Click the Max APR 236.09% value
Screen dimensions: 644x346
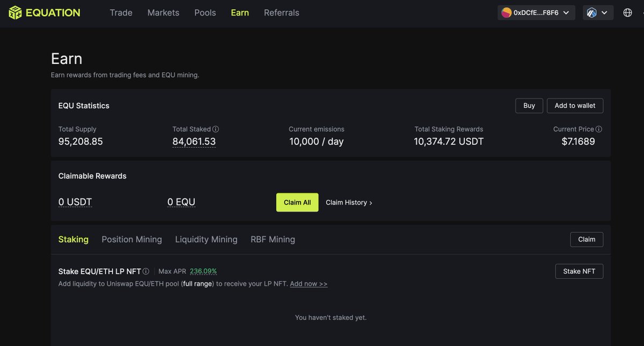click(x=203, y=271)
